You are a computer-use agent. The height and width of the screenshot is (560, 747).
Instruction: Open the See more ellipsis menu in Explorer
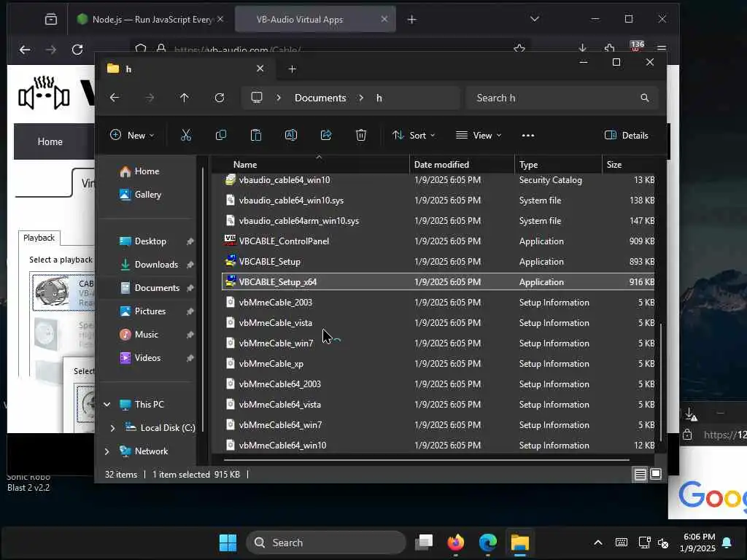[x=528, y=136]
